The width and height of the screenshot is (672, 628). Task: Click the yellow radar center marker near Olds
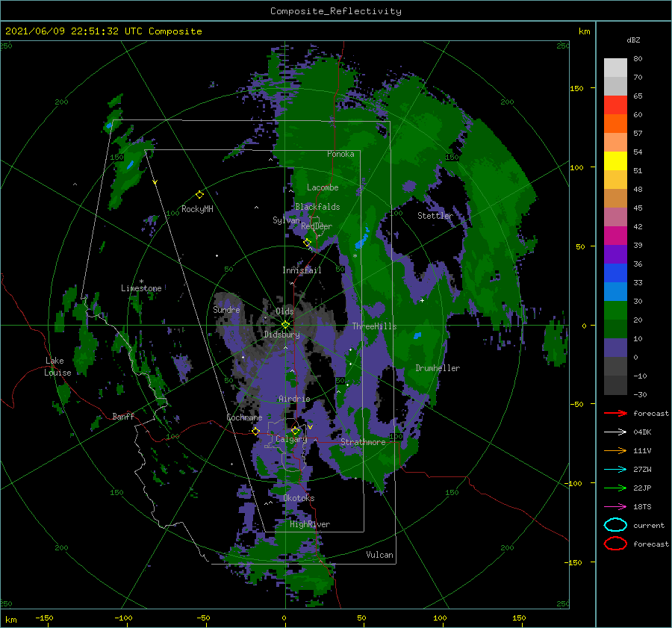pyautogui.click(x=285, y=325)
